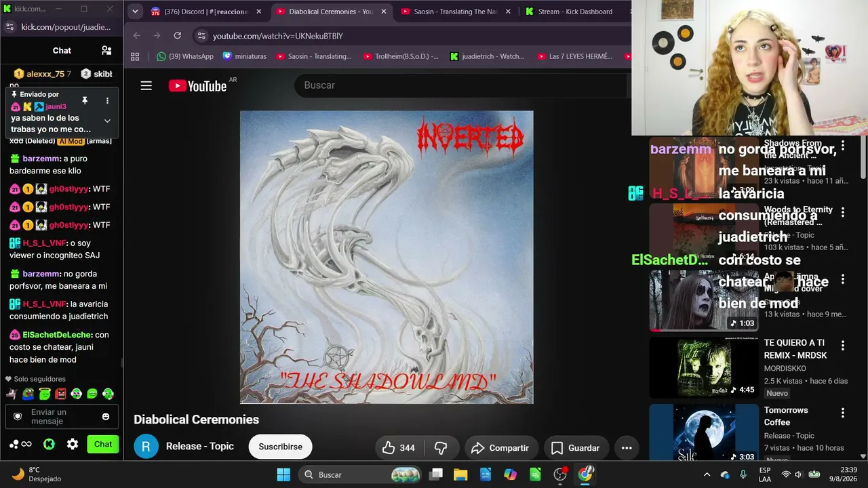Viewport: 868px width, 488px height.
Task: Go to the YouTube home logo
Action: point(197,85)
